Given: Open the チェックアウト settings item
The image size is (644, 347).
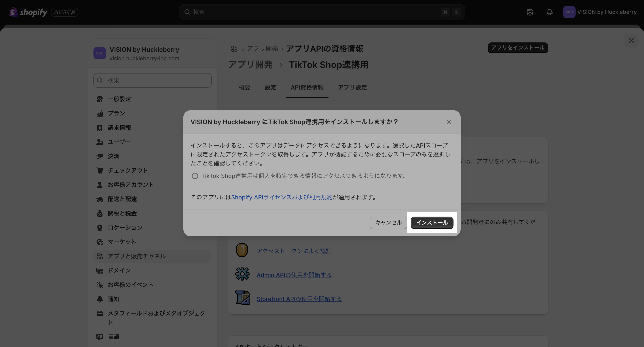Looking at the screenshot, I should pos(152,170).
